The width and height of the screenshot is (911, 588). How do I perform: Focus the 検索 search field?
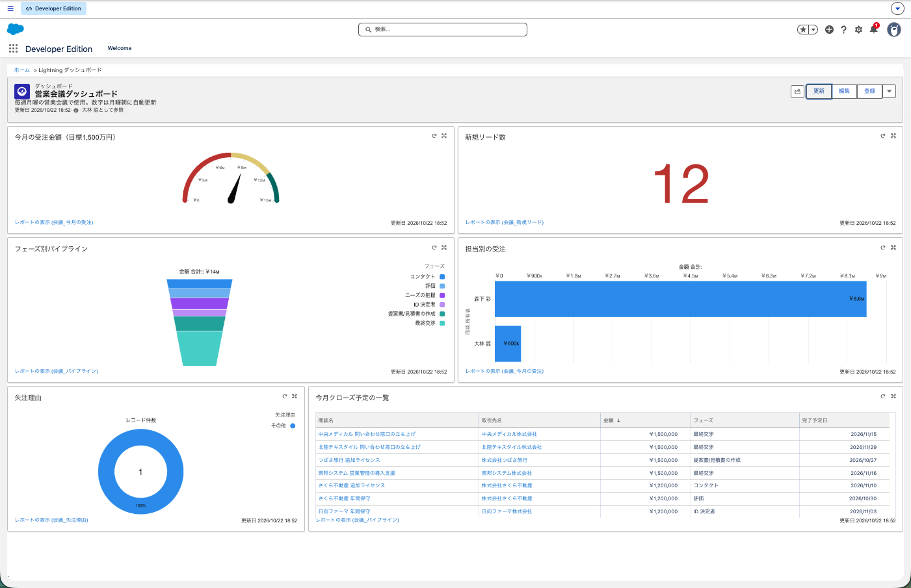coord(443,29)
